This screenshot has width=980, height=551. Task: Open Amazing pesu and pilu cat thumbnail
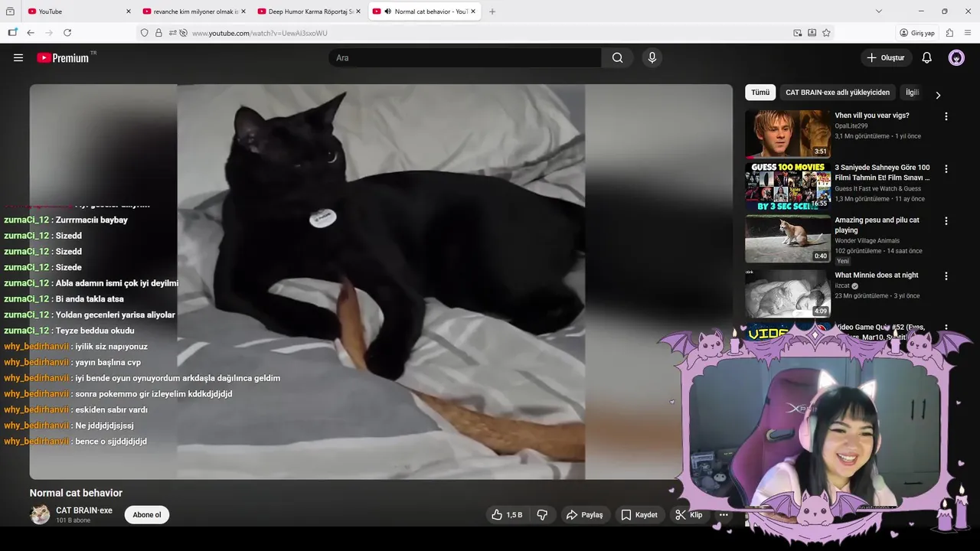(x=788, y=238)
